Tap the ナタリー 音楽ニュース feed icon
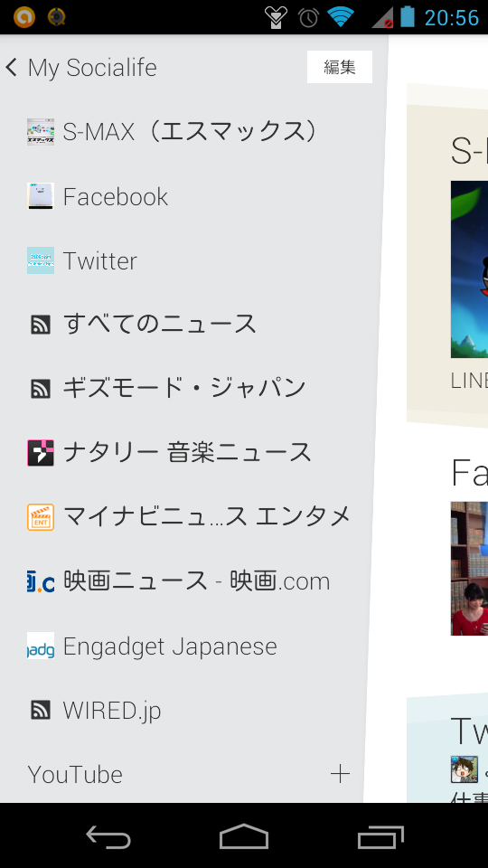The width and height of the screenshot is (488, 868). pyautogui.click(x=41, y=453)
